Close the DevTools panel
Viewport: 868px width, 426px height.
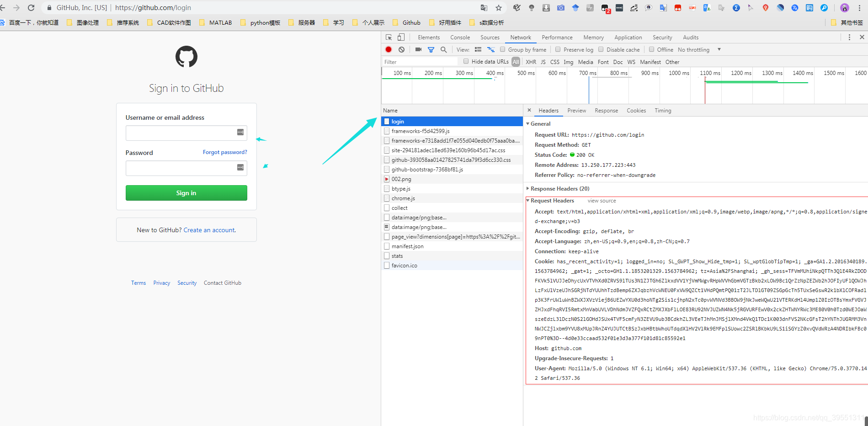click(x=862, y=37)
